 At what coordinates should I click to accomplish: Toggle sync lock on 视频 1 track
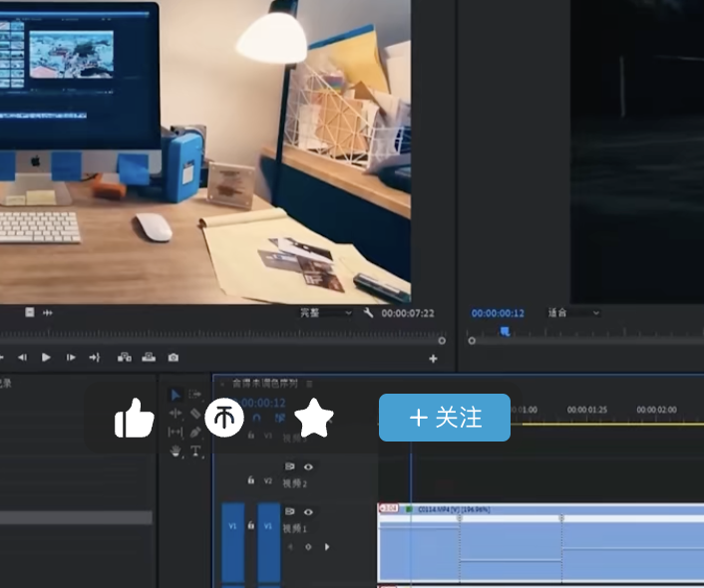coord(290,511)
